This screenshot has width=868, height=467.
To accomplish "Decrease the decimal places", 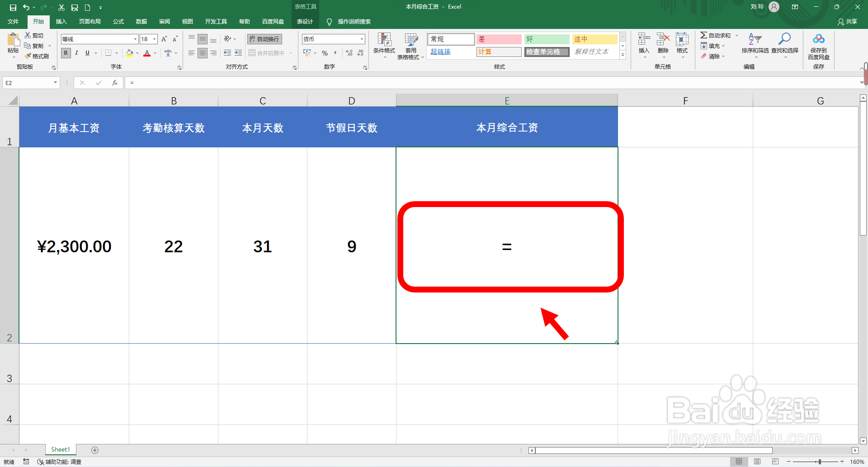I will click(x=360, y=53).
